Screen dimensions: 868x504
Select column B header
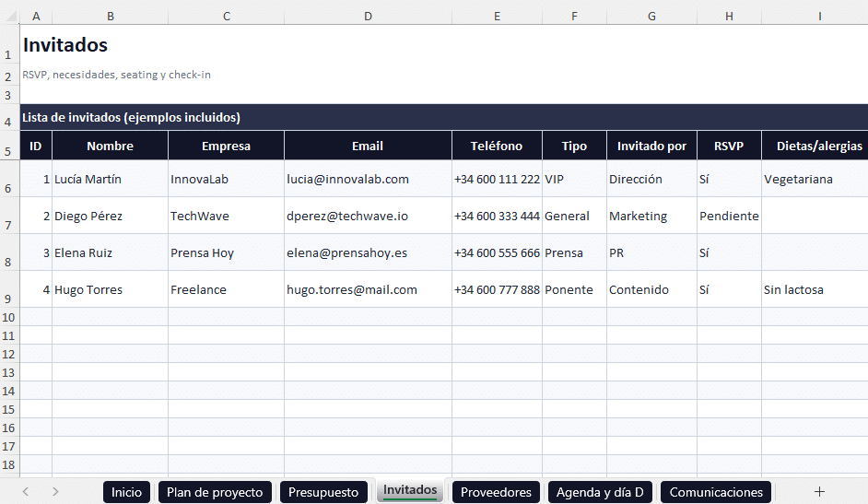pos(111,17)
